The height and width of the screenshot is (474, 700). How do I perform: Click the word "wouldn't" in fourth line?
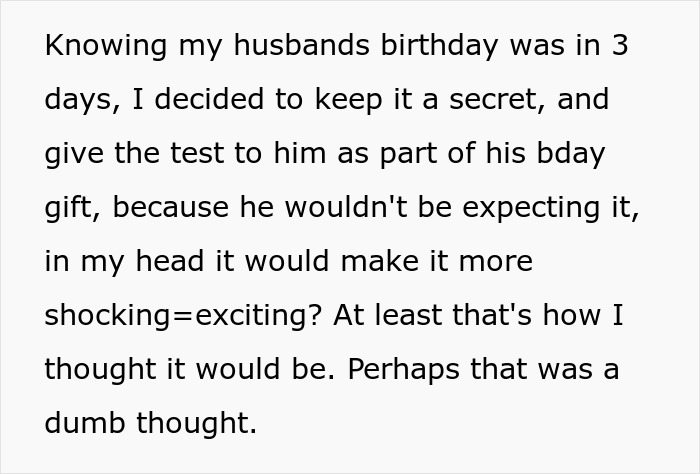click(346, 207)
